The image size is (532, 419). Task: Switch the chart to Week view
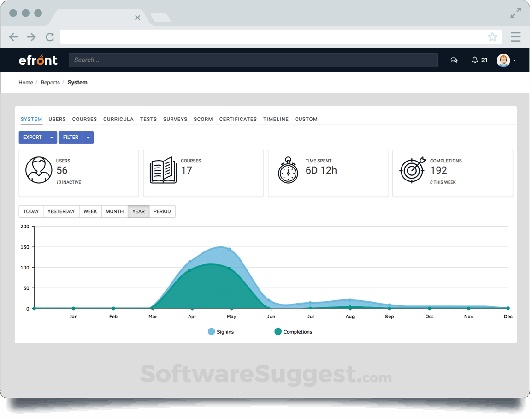90,211
